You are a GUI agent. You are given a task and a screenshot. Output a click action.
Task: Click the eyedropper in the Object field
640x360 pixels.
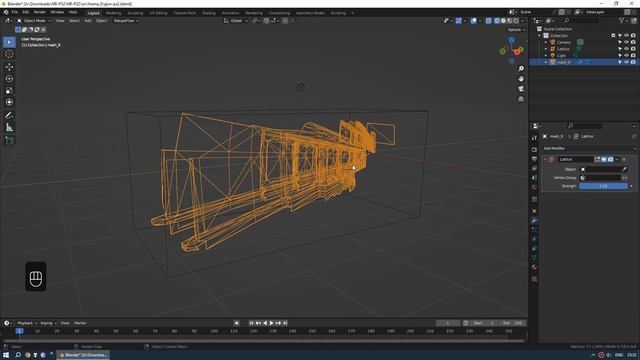[624, 169]
